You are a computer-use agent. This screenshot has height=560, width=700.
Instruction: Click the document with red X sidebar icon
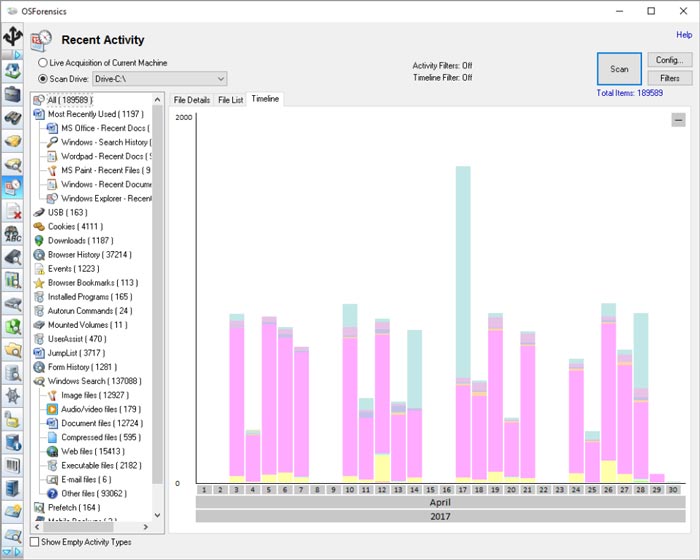(13, 211)
